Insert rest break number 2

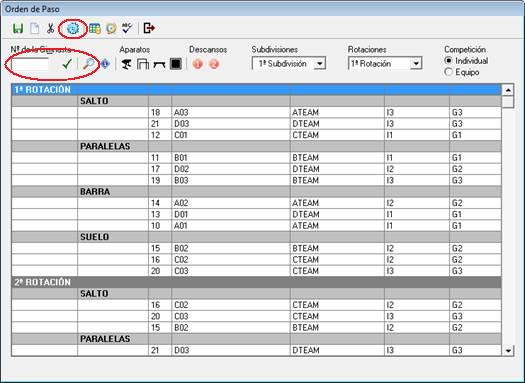(x=214, y=64)
